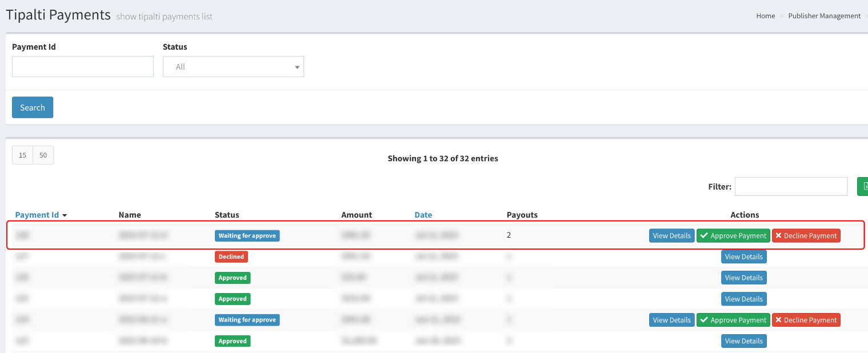Click the Payment Id search field

(82, 66)
